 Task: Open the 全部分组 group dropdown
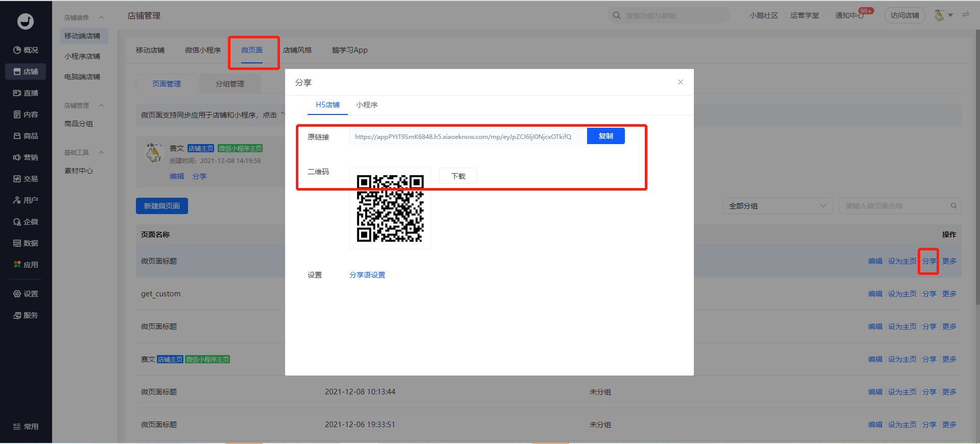pyautogui.click(x=778, y=206)
